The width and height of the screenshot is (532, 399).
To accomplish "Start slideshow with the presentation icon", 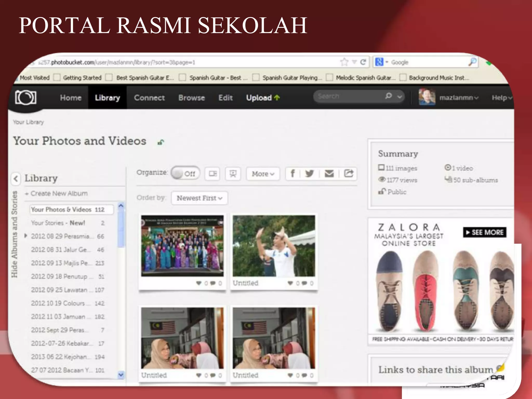I will pos(233,174).
